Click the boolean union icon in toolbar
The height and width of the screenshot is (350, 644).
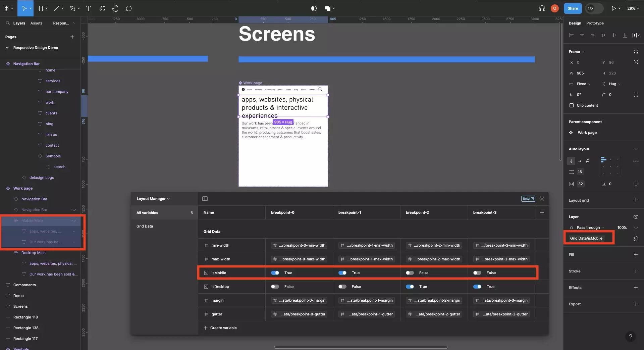pos(328,8)
